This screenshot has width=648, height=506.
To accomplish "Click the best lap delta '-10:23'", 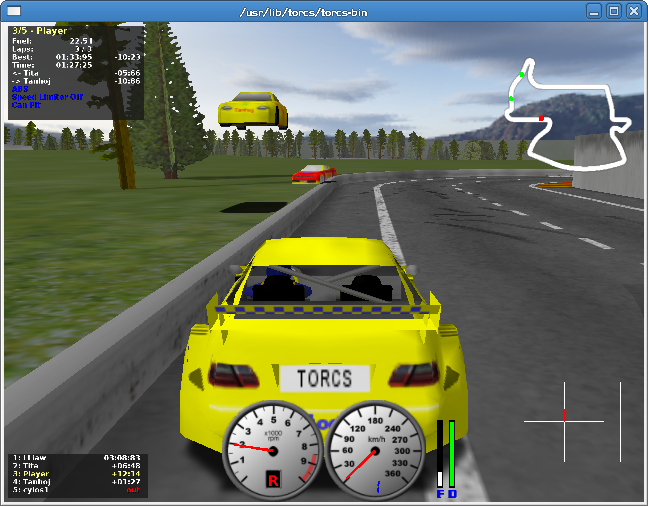I will click(x=127, y=57).
